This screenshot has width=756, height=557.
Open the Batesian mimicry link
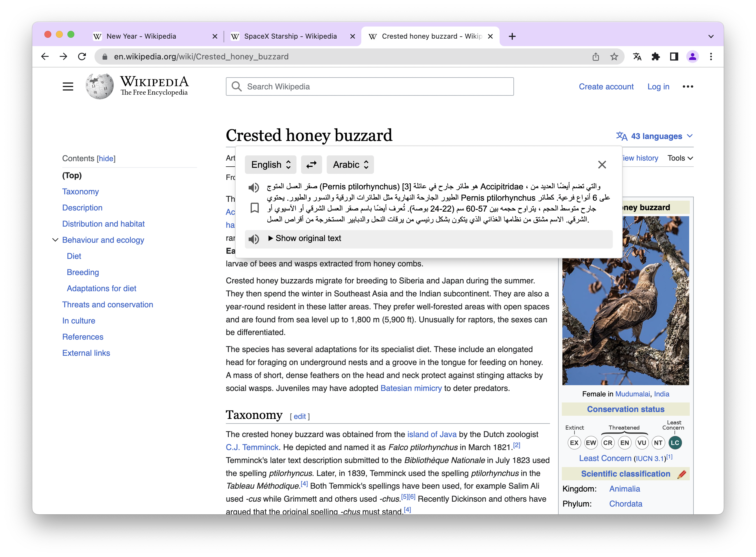click(411, 388)
